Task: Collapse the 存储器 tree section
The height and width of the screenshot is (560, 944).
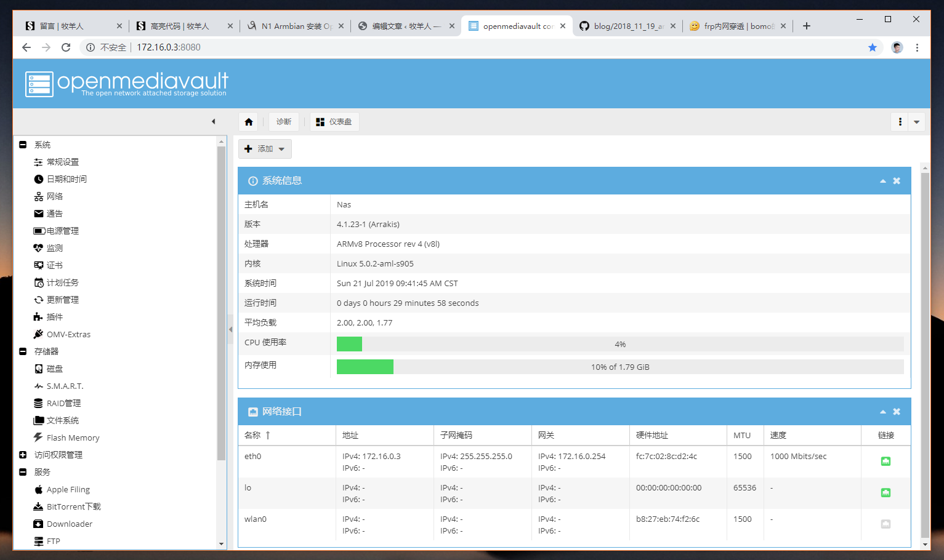Action: [x=23, y=351]
